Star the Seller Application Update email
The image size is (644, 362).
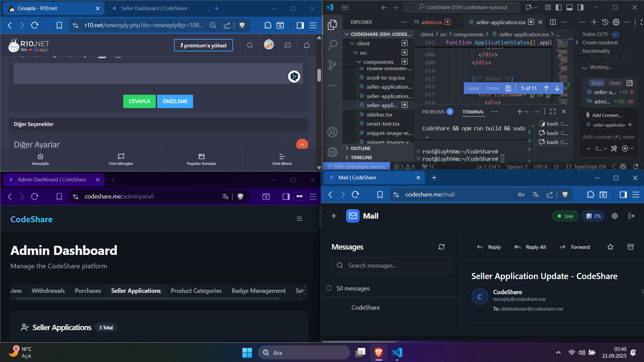pyautogui.click(x=610, y=247)
